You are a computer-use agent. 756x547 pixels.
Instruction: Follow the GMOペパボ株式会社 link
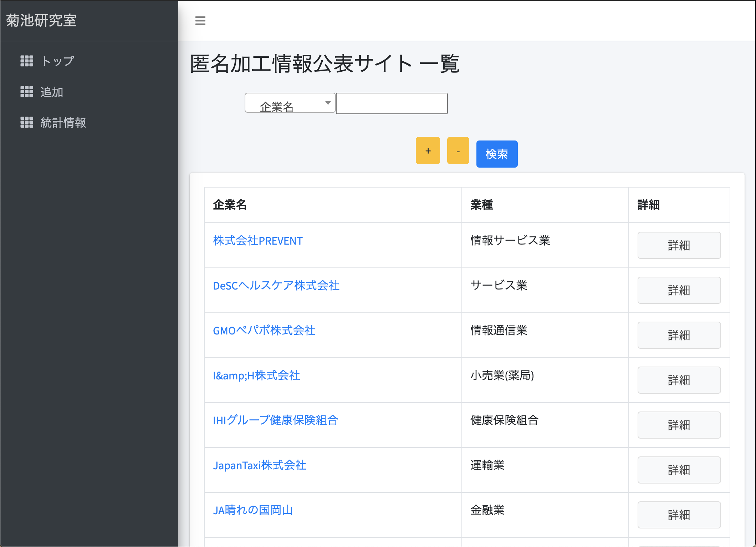pos(264,331)
